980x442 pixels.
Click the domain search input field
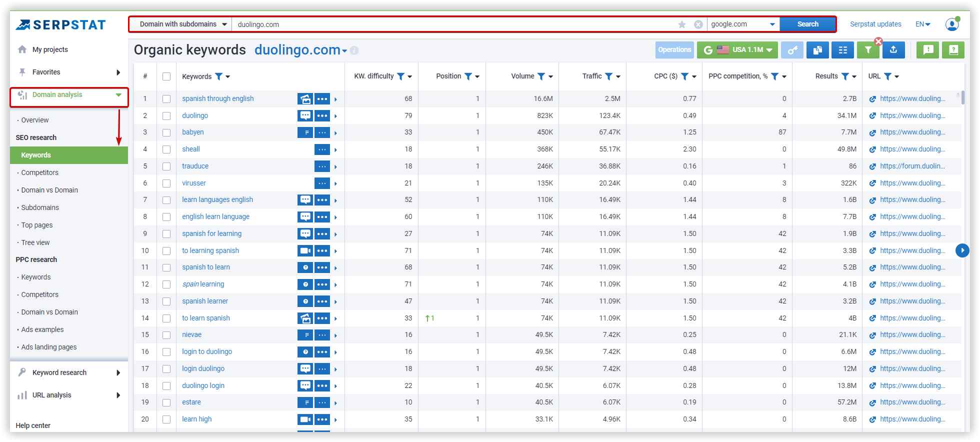[455, 24]
